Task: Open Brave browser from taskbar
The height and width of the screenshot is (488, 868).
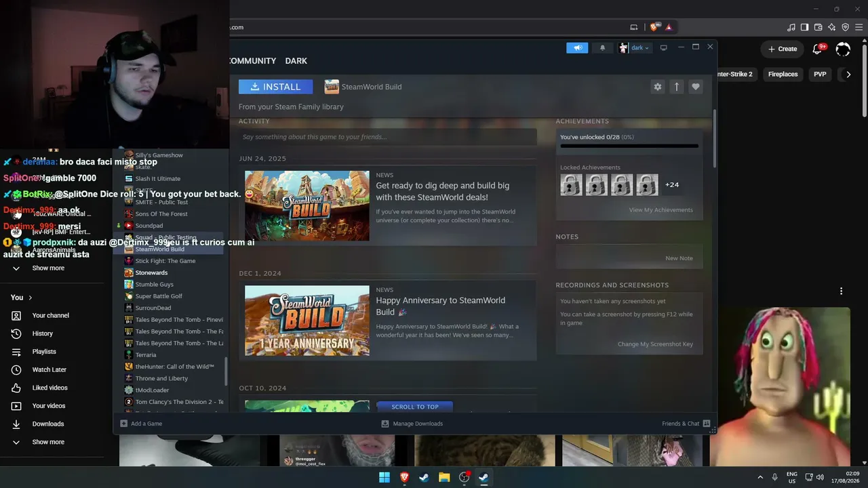Action: coord(405,477)
